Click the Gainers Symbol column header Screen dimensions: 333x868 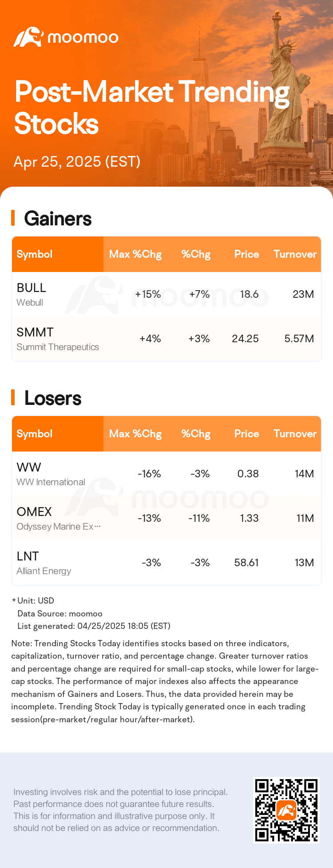click(x=35, y=254)
